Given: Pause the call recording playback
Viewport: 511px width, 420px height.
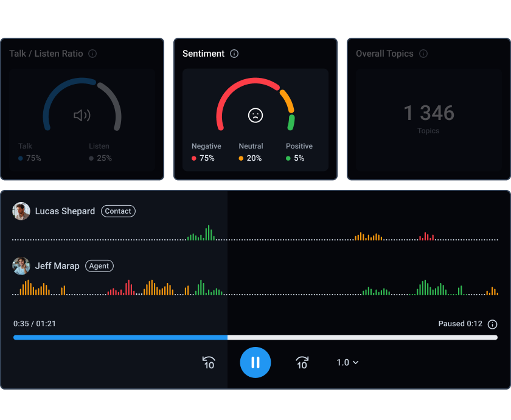Looking at the screenshot, I should coord(255,362).
